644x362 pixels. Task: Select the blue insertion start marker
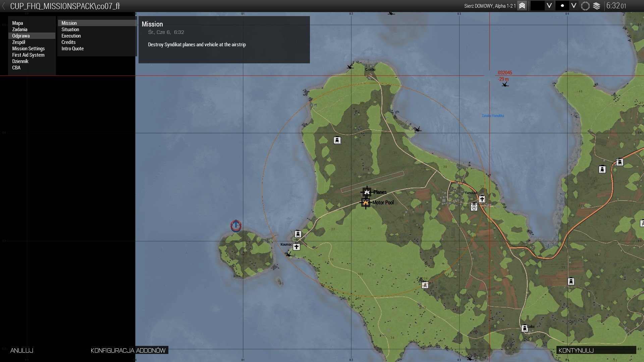tap(236, 226)
